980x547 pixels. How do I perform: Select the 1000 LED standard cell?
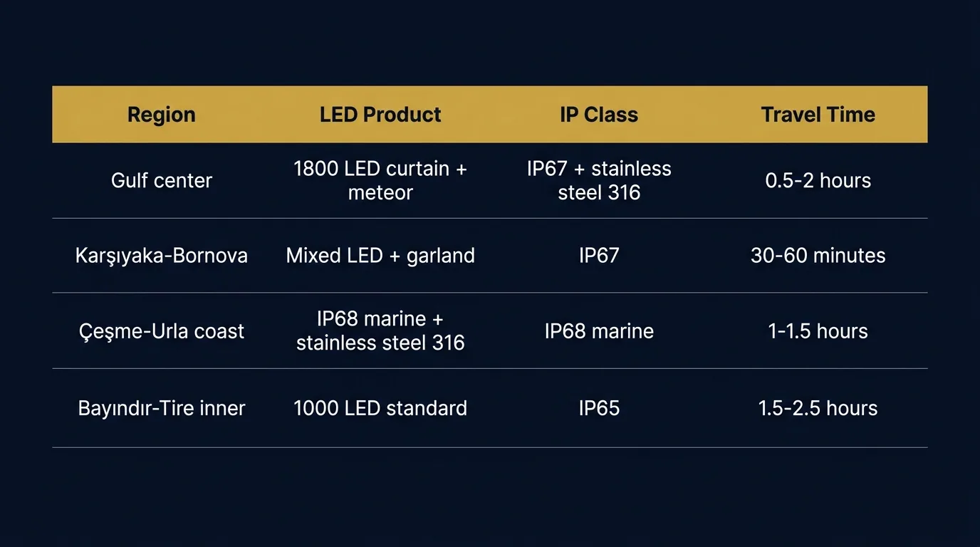coord(380,408)
